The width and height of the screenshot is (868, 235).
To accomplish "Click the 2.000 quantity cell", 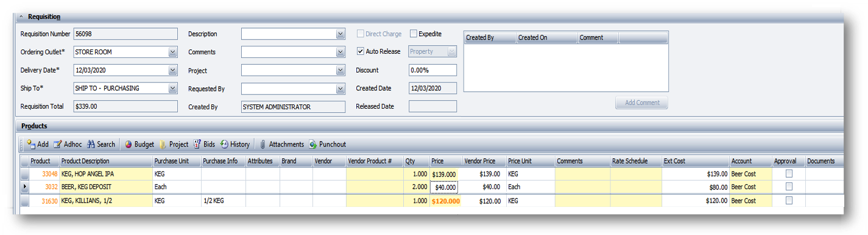I will (x=417, y=187).
